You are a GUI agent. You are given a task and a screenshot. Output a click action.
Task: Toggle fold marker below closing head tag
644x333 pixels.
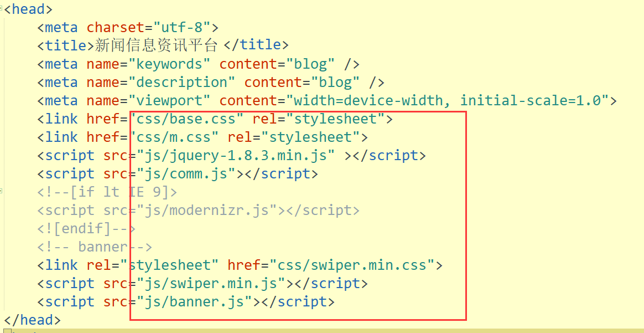coord(7,330)
